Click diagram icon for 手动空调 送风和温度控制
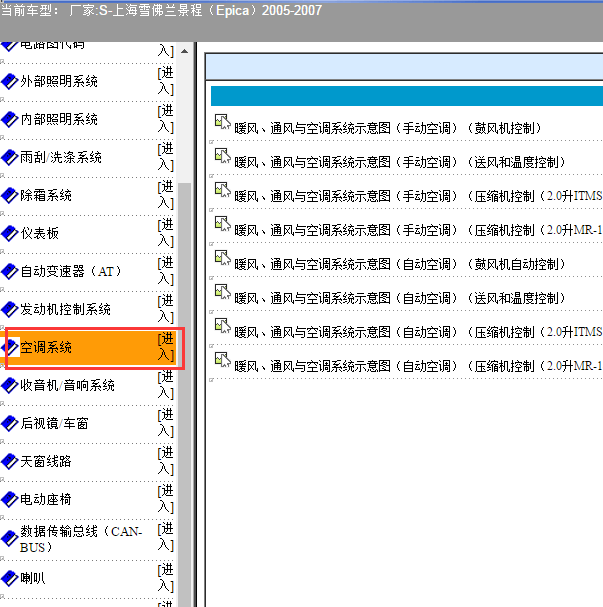This screenshot has height=607, width=603. pyautogui.click(x=223, y=156)
